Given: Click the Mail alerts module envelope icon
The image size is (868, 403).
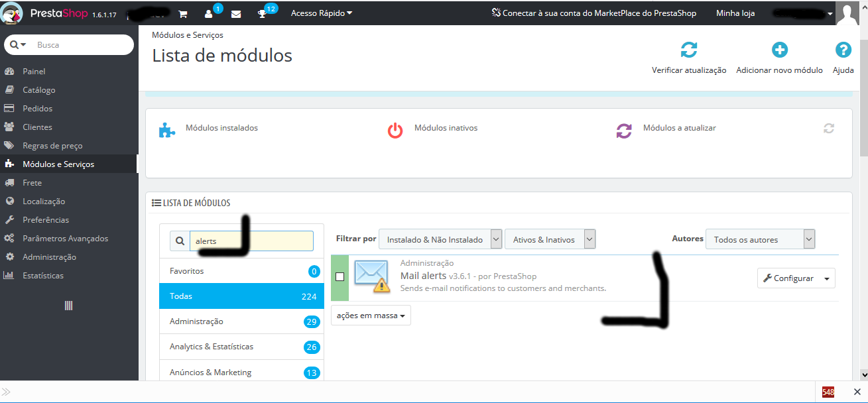Looking at the screenshot, I should [x=371, y=276].
